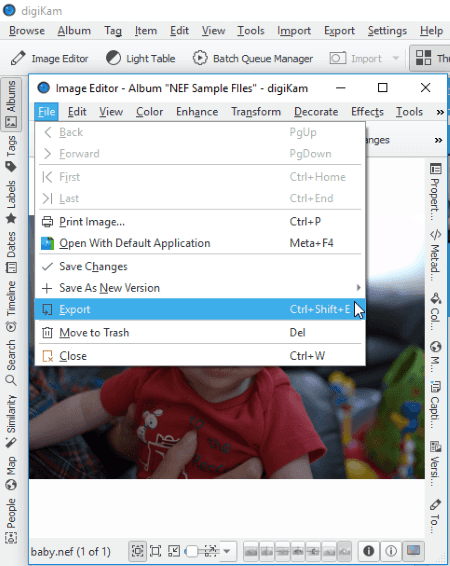Select mouse-over preview mode button
This screenshot has height=566, width=450.
pyautogui.click(x=344, y=551)
